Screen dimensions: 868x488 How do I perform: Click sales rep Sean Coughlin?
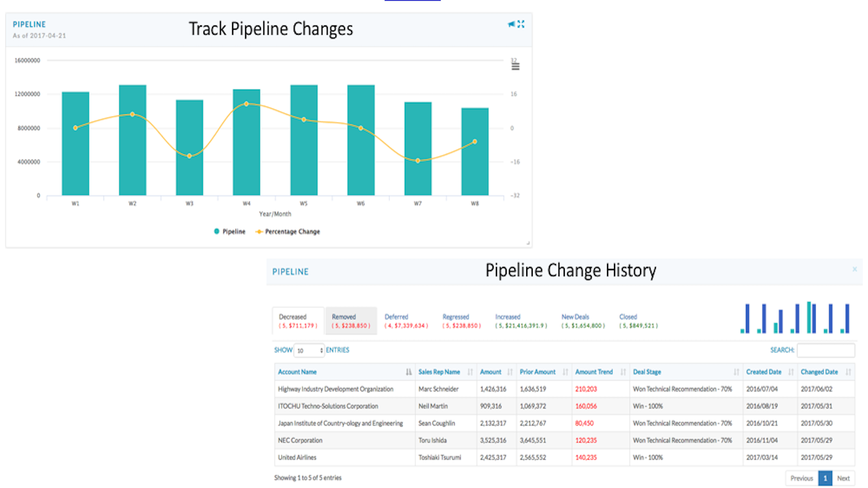pos(437,423)
